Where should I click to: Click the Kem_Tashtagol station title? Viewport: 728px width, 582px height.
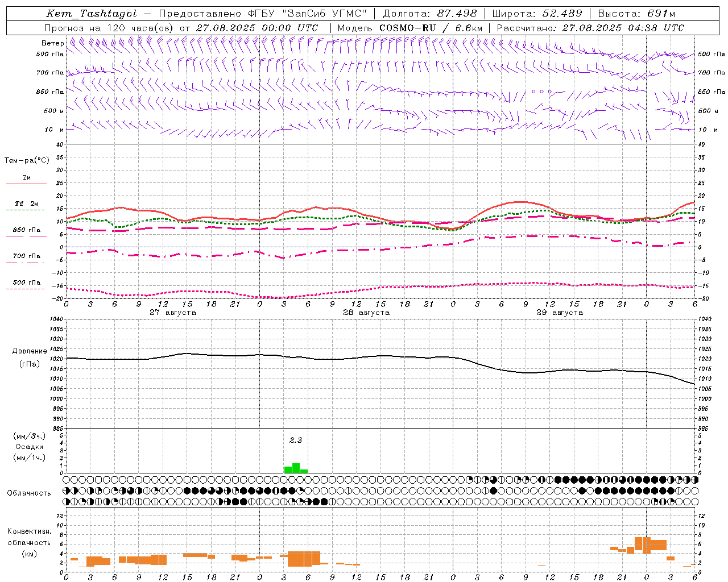(x=92, y=14)
